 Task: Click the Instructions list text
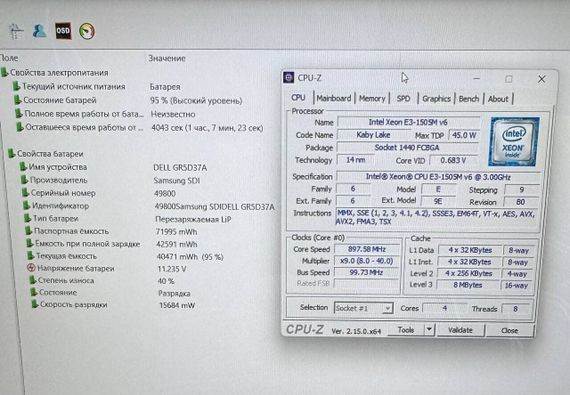click(435, 217)
